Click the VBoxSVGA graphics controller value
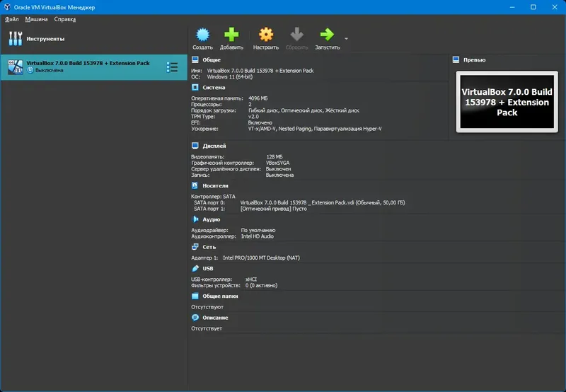566x392 pixels. 277,163
